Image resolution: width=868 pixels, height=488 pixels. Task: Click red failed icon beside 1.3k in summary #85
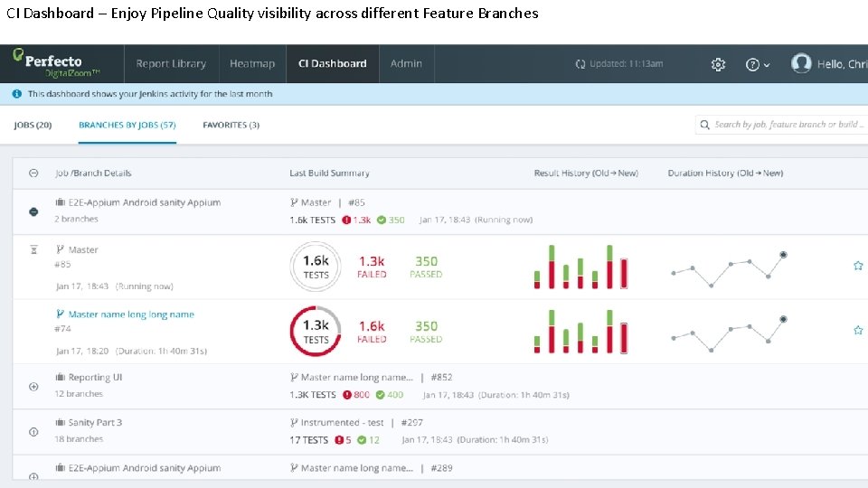click(x=346, y=220)
